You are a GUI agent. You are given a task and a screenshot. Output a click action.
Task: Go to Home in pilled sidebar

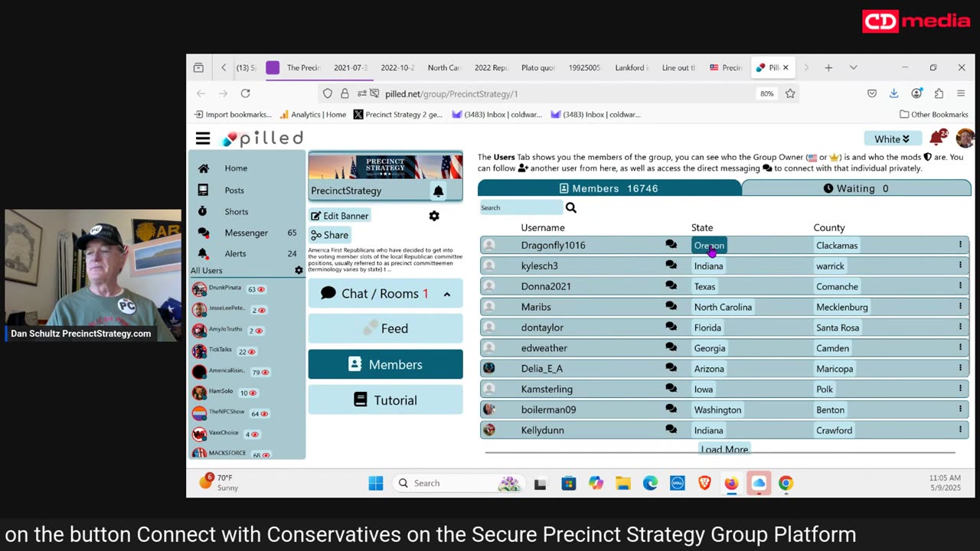pos(236,168)
